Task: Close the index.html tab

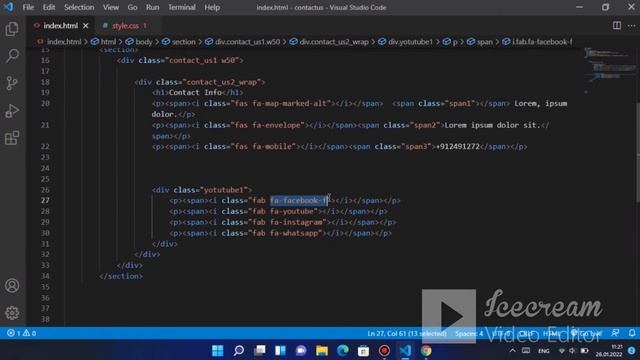Action: pyautogui.click(x=86, y=26)
